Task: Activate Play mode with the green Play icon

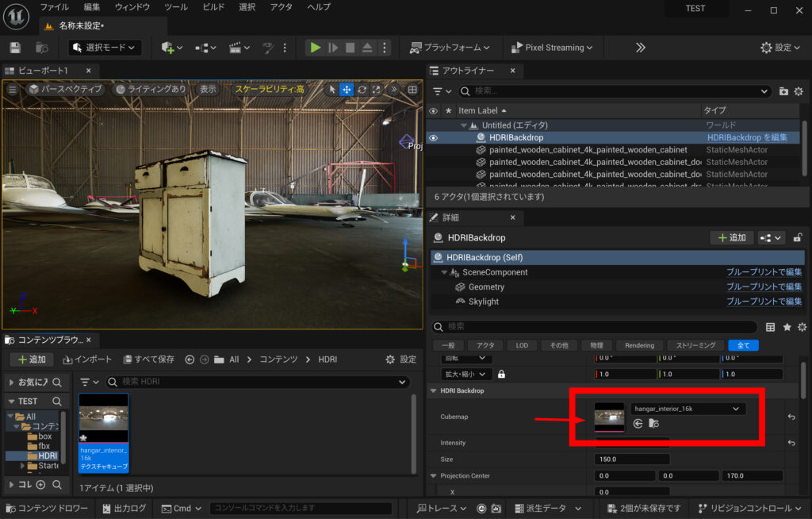Action: (x=315, y=47)
